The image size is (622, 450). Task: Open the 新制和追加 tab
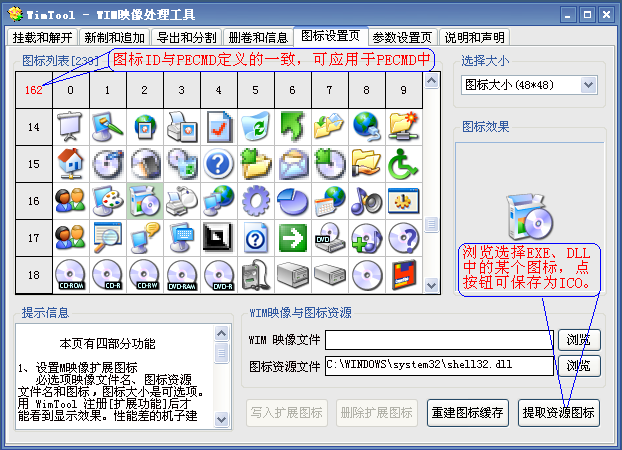click(114, 37)
